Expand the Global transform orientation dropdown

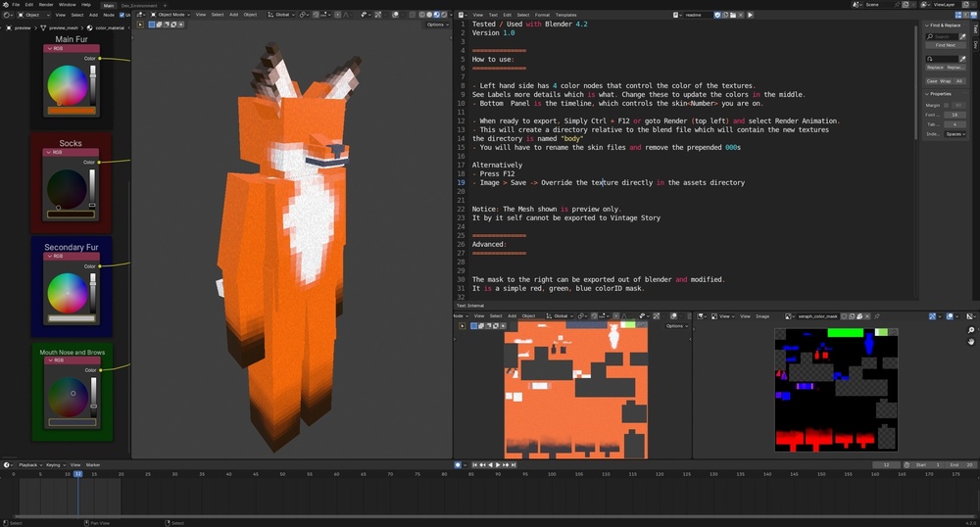(283, 15)
